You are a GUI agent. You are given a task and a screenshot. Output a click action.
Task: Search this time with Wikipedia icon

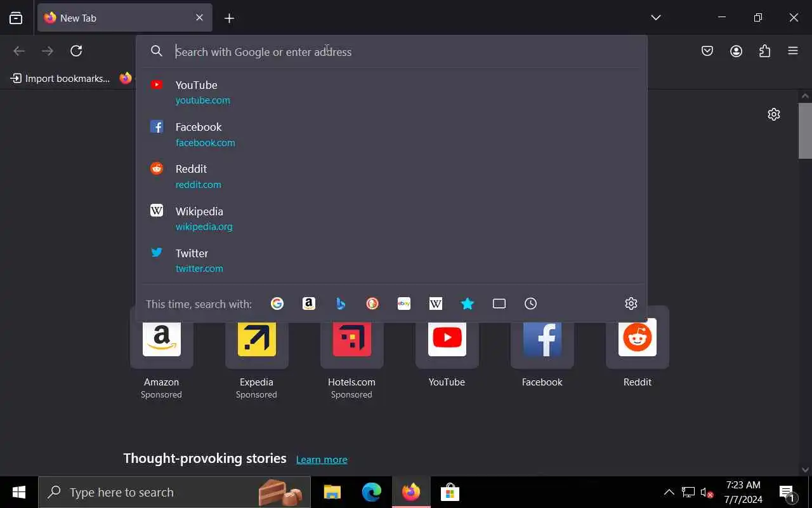(436, 304)
